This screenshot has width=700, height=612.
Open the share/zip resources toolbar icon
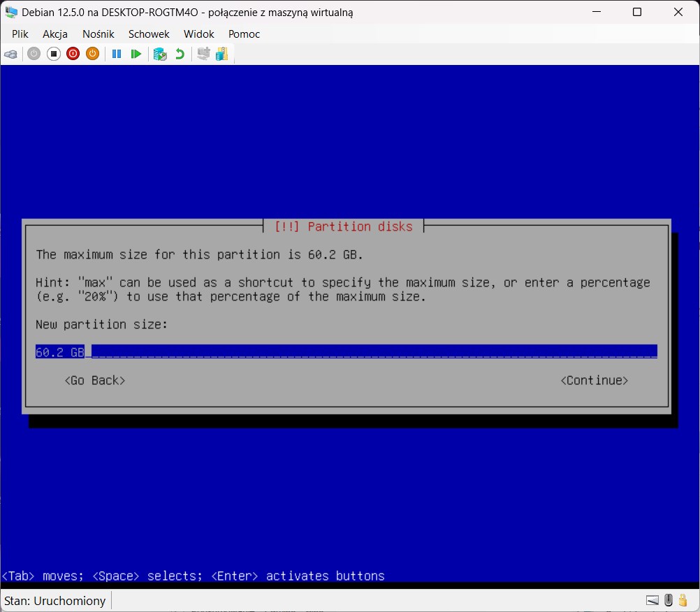click(x=222, y=54)
